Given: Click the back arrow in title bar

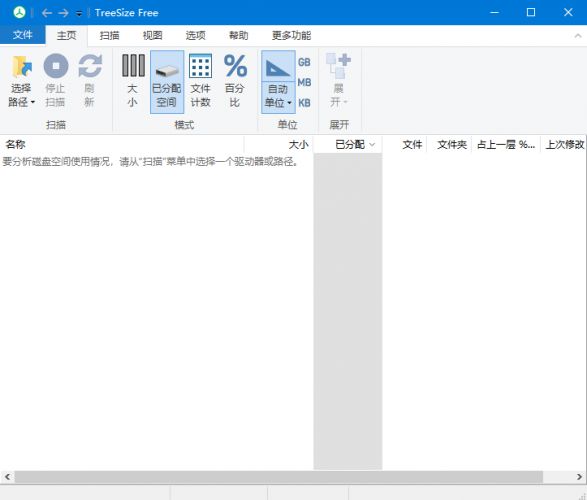Looking at the screenshot, I should click(47, 13).
